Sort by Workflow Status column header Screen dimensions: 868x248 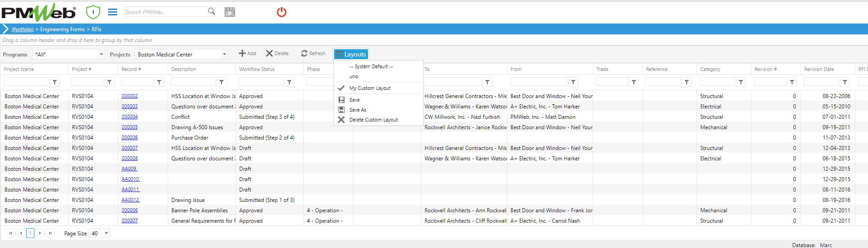[x=257, y=69]
